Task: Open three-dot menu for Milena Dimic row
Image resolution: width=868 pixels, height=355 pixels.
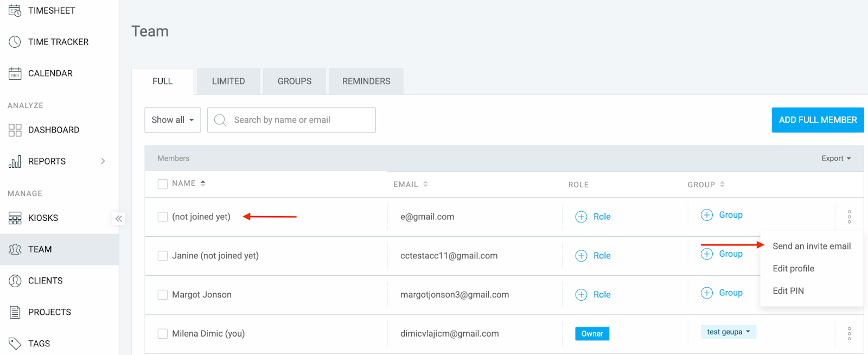Action: (x=850, y=334)
